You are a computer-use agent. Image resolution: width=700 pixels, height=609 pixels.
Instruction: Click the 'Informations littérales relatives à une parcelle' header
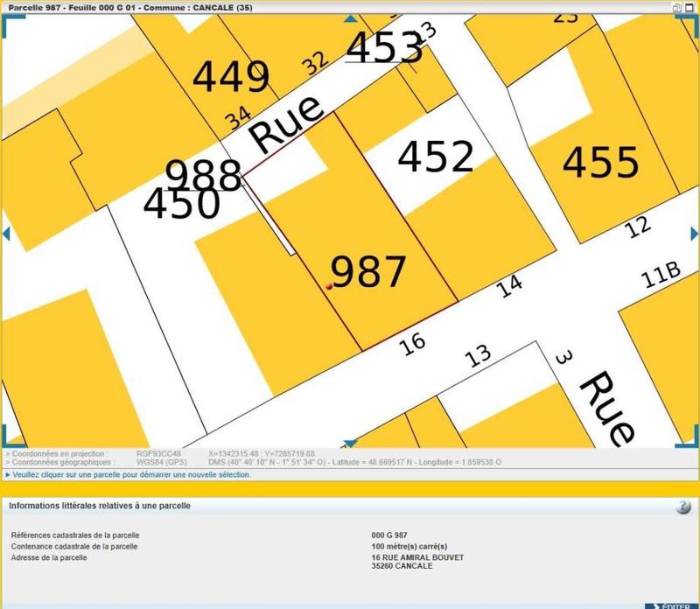[100, 506]
